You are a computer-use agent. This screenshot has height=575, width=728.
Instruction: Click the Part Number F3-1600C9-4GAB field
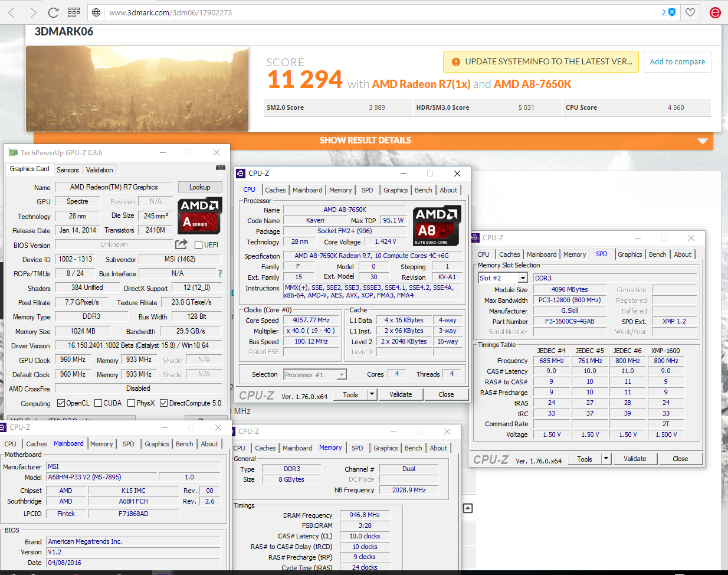pos(570,322)
